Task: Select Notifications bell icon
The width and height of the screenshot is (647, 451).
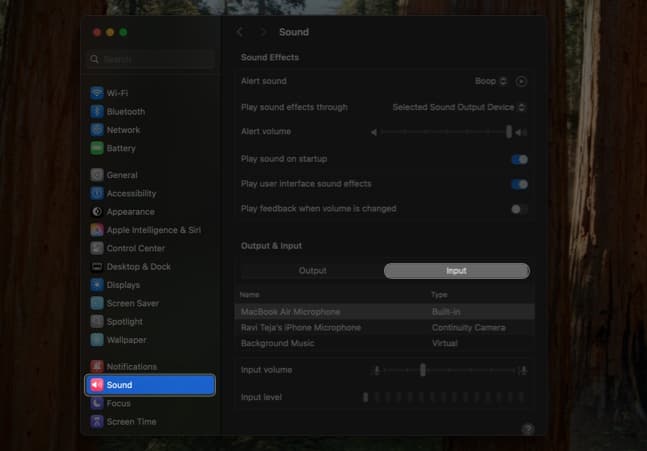Action: pyautogui.click(x=97, y=366)
